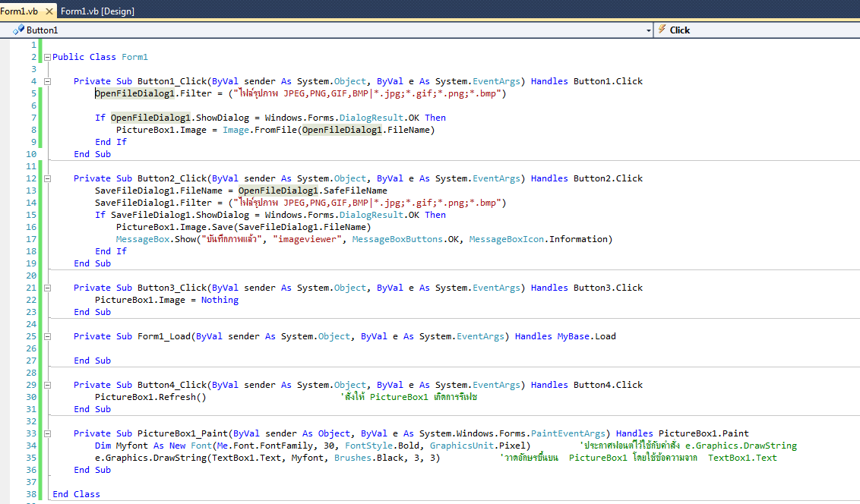Click 'Button1_Click' method name on line 4
Image resolution: width=860 pixels, height=504 pixels.
pos(172,81)
